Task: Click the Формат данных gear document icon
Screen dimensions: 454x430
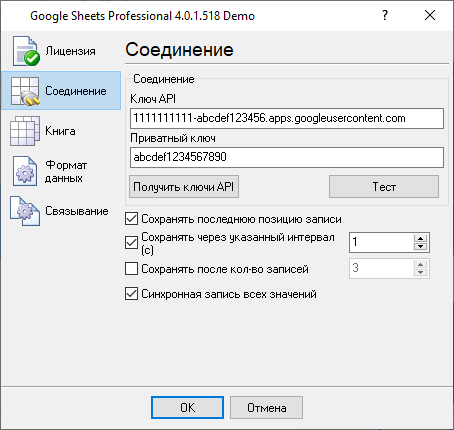Action: pos(25,171)
